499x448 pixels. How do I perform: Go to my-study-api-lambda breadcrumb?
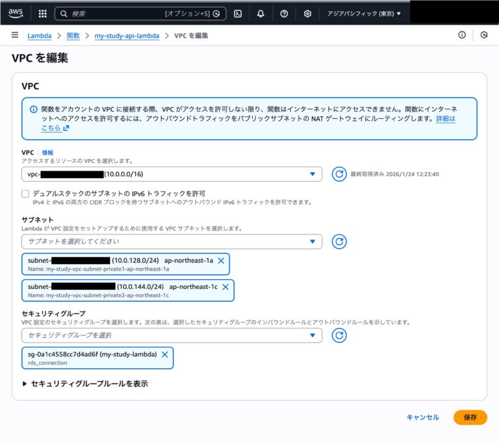(x=127, y=36)
